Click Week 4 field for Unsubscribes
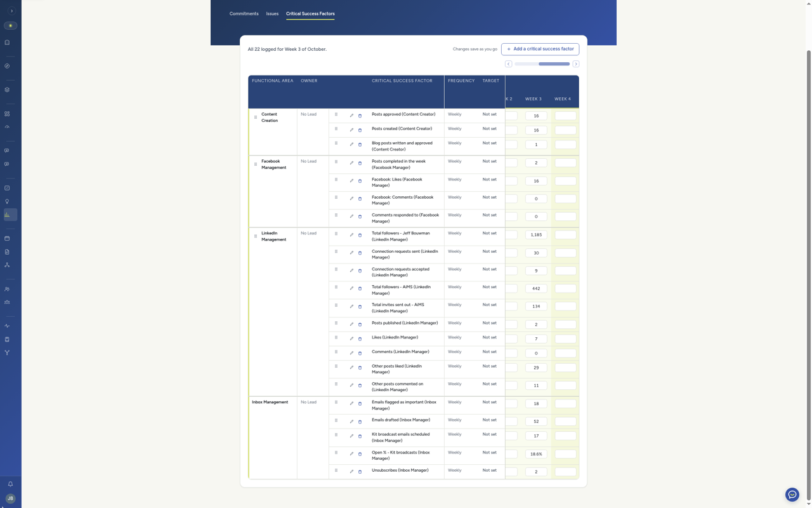The image size is (812, 508). coord(565,472)
